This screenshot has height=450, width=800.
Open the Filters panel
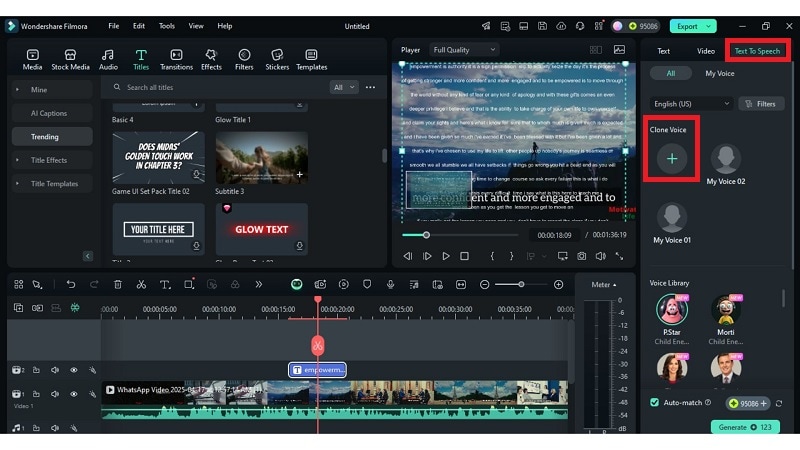click(244, 60)
